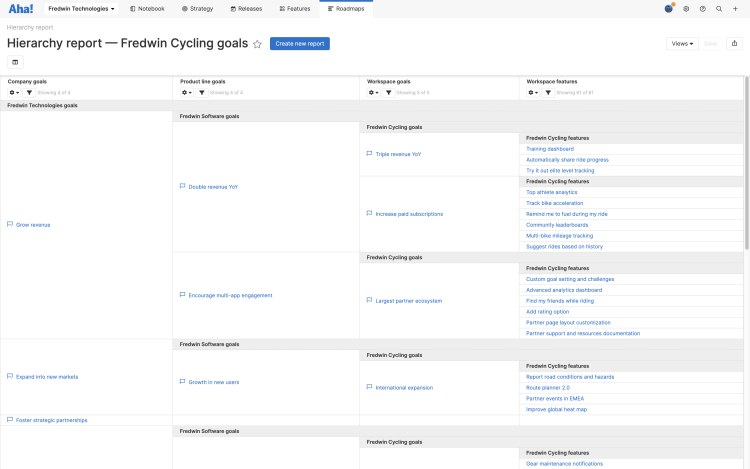Open Workspace features settings gear dropdown
This screenshot has width=750, height=469.
533,92
